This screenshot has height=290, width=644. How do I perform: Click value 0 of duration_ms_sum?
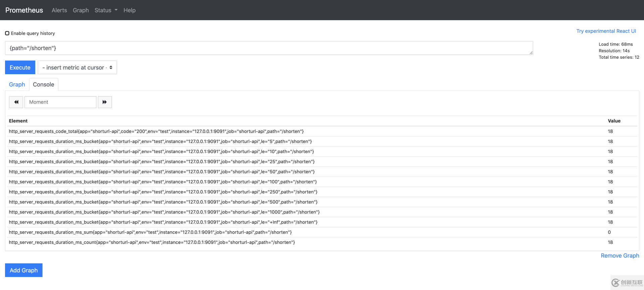coord(609,232)
